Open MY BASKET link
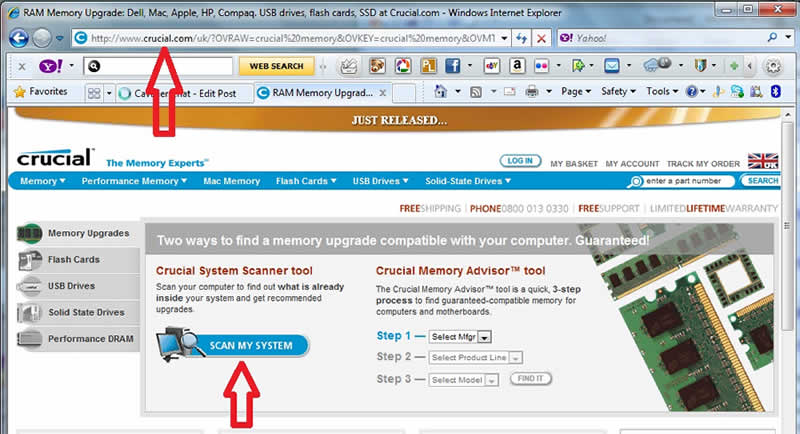This screenshot has width=800, height=434. pyautogui.click(x=573, y=164)
